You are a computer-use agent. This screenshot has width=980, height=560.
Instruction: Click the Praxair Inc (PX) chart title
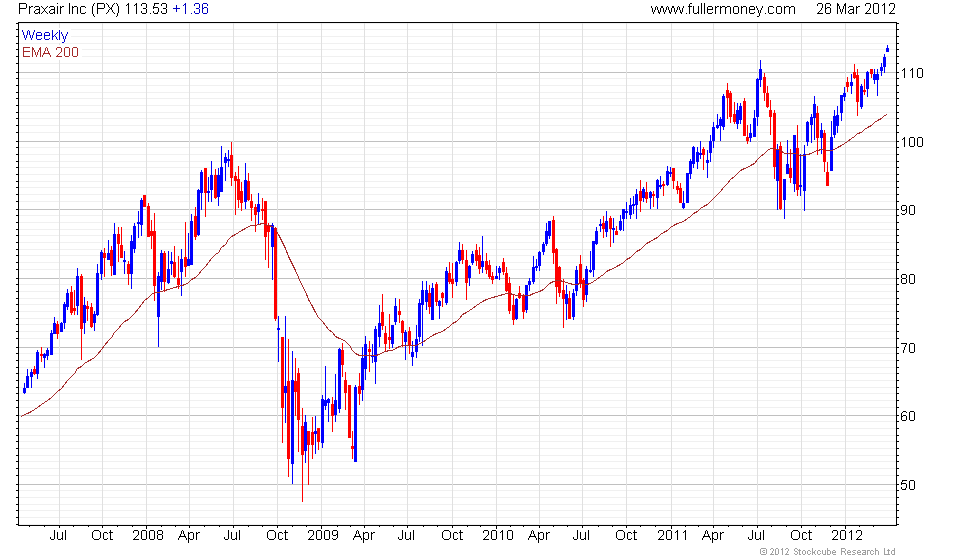tap(69, 9)
